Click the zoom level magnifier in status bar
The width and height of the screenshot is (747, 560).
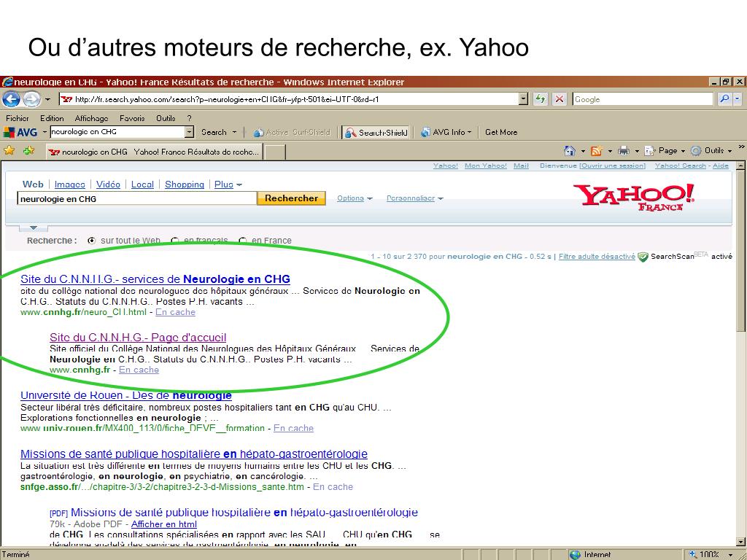coord(693,555)
